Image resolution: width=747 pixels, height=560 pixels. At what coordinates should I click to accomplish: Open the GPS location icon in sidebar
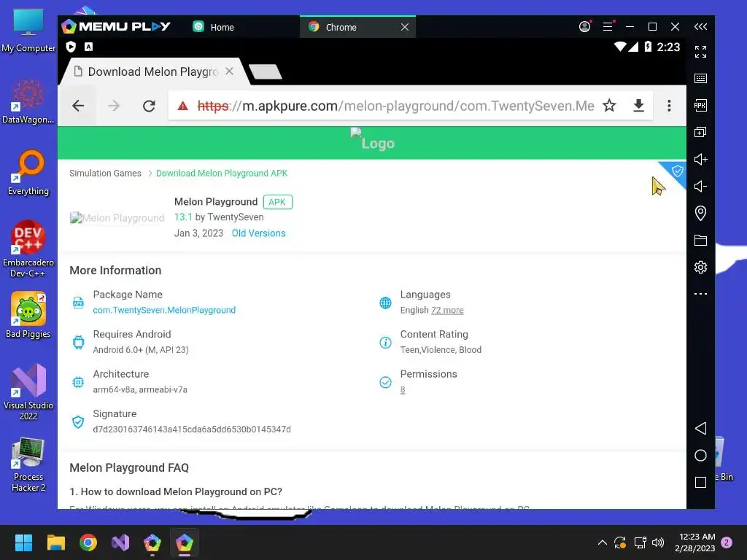[x=700, y=214]
